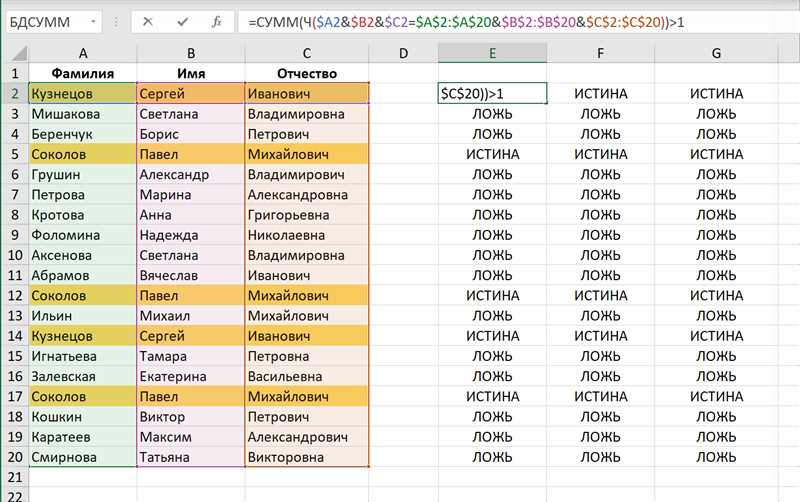Select cell with Аксенова
This screenshot has height=502, width=800.
point(83,255)
